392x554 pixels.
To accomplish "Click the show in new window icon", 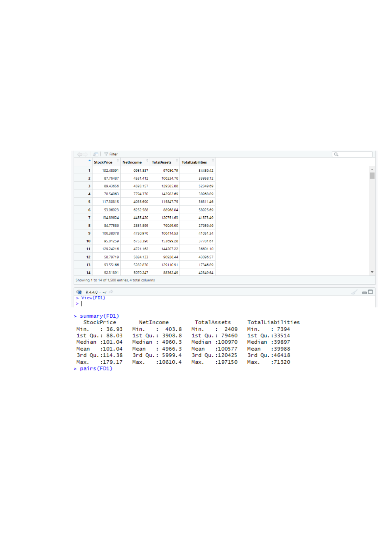I will click(x=96, y=154).
